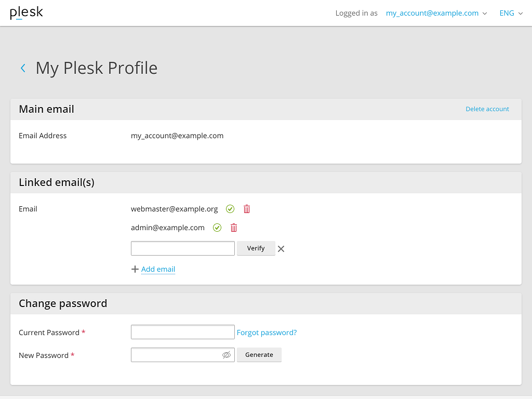Focus the New Password field

(182, 355)
